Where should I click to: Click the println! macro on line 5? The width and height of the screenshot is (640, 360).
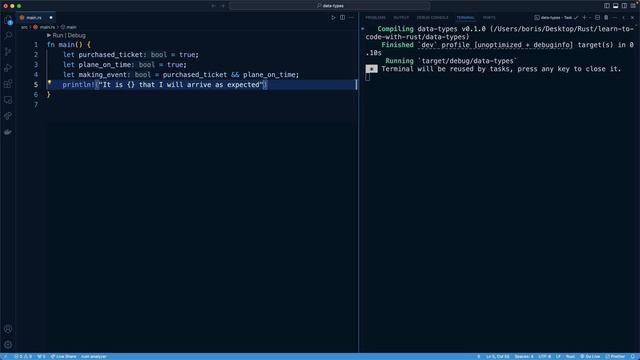click(78, 84)
